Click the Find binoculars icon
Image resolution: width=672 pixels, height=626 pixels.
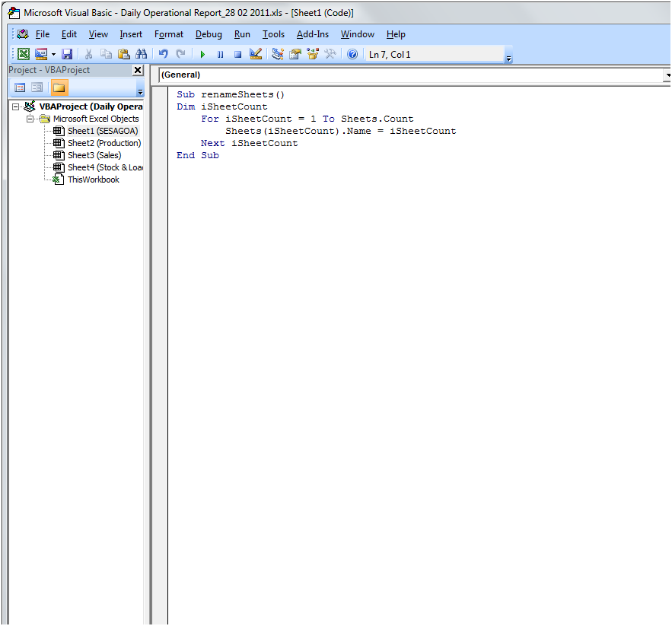[x=142, y=54]
